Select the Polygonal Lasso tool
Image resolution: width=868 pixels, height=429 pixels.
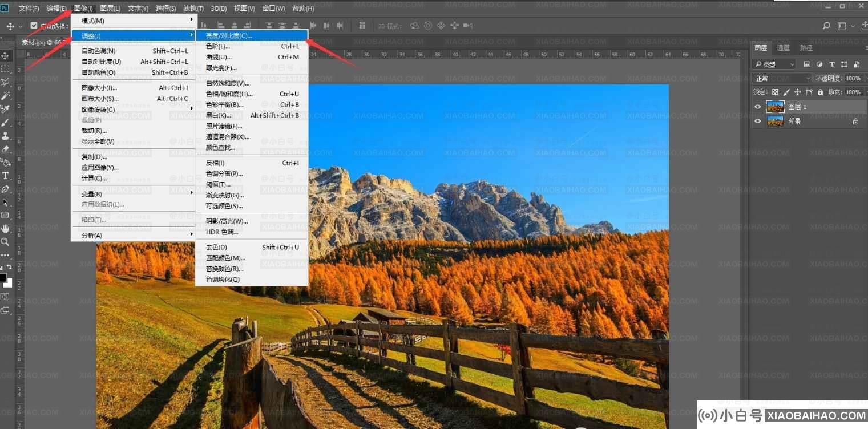pos(5,82)
